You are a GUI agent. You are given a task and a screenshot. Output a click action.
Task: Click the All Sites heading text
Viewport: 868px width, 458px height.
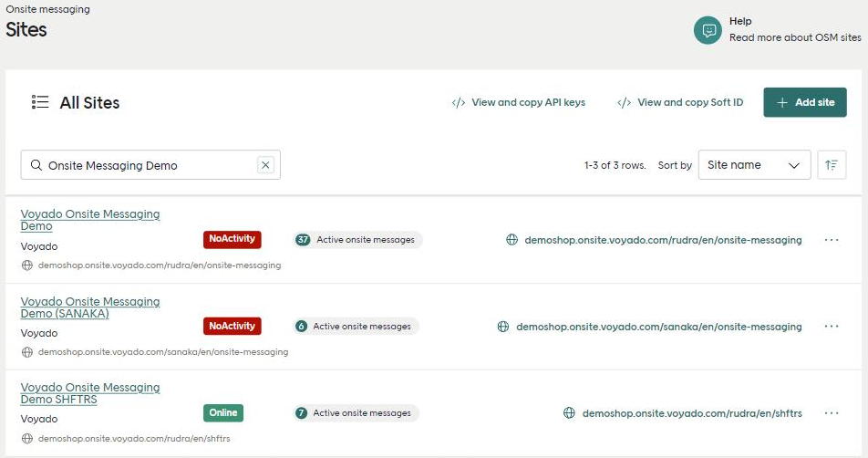(89, 102)
